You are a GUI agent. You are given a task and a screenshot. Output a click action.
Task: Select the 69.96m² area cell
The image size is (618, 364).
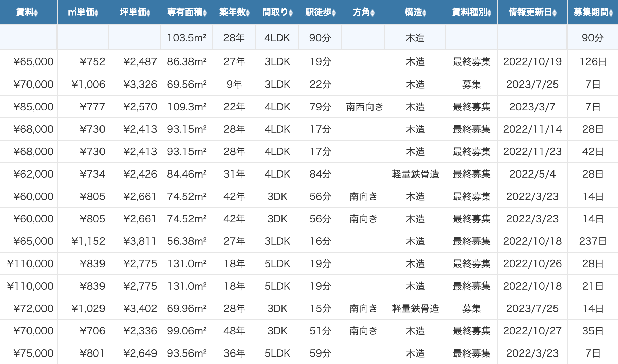click(x=187, y=308)
